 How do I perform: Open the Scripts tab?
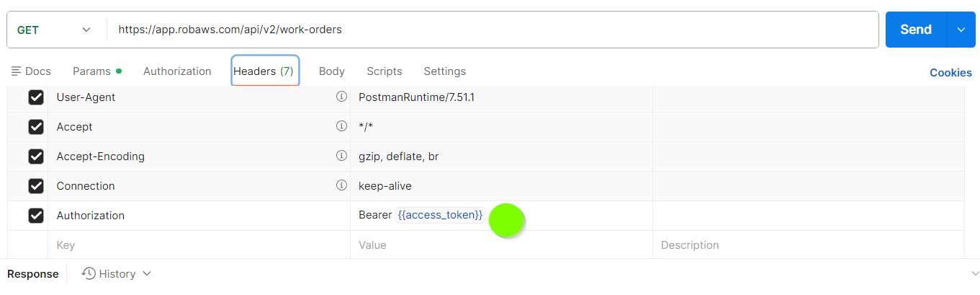385,71
